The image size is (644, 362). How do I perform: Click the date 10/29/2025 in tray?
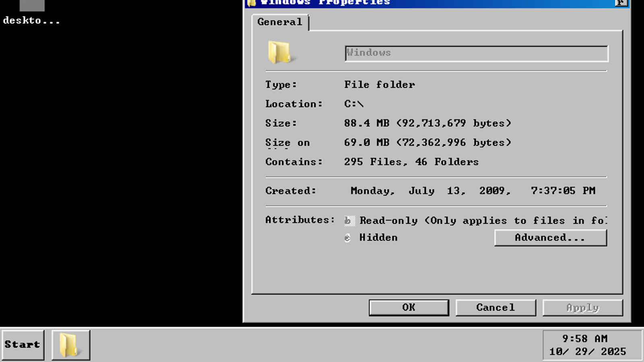coord(588,352)
